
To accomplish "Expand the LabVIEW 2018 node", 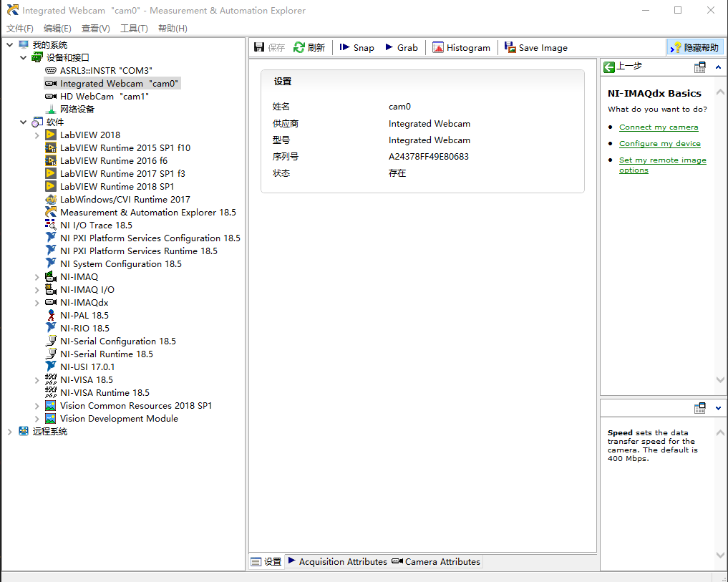I will tap(37, 135).
